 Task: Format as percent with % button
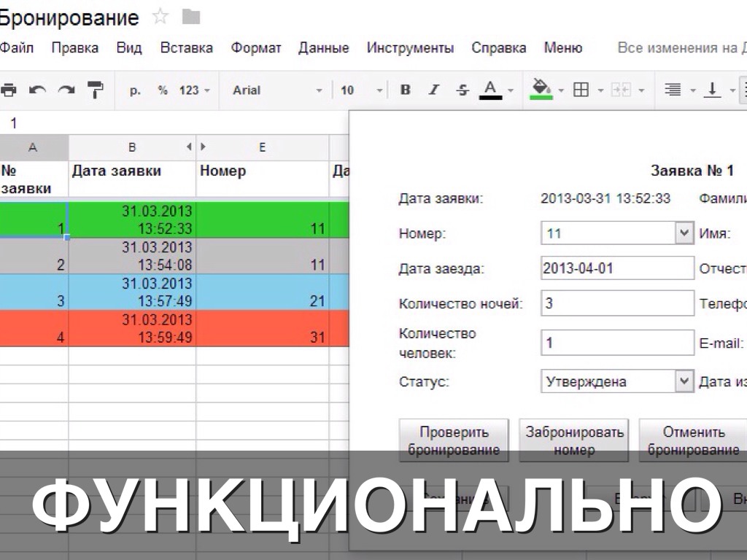[x=163, y=90]
